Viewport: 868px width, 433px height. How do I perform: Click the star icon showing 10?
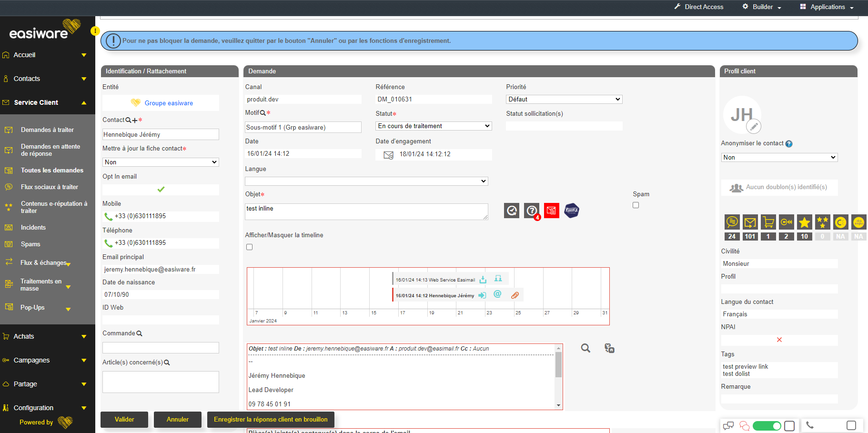tap(804, 222)
